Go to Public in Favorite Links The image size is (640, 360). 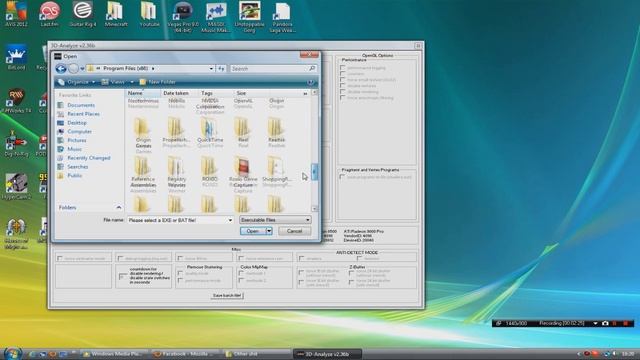[70, 175]
